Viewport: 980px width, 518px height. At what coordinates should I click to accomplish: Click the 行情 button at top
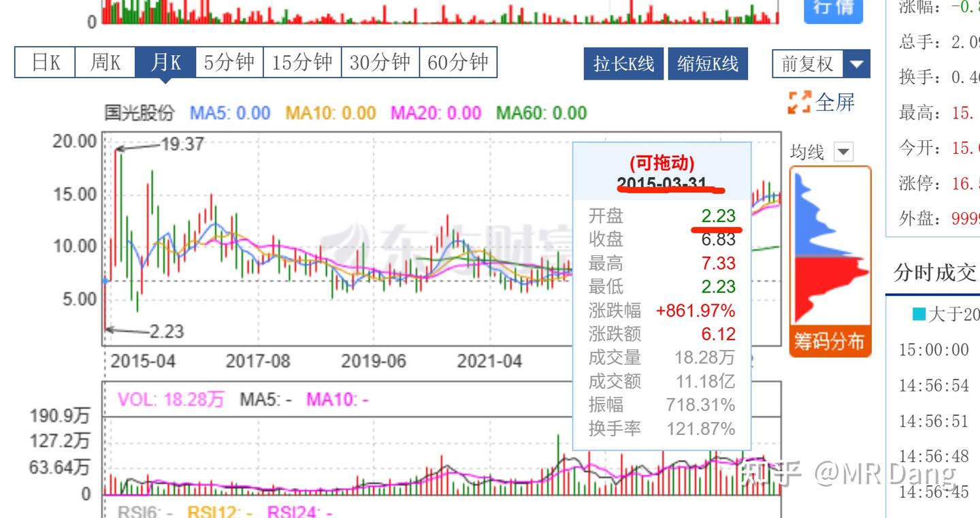tap(833, 8)
